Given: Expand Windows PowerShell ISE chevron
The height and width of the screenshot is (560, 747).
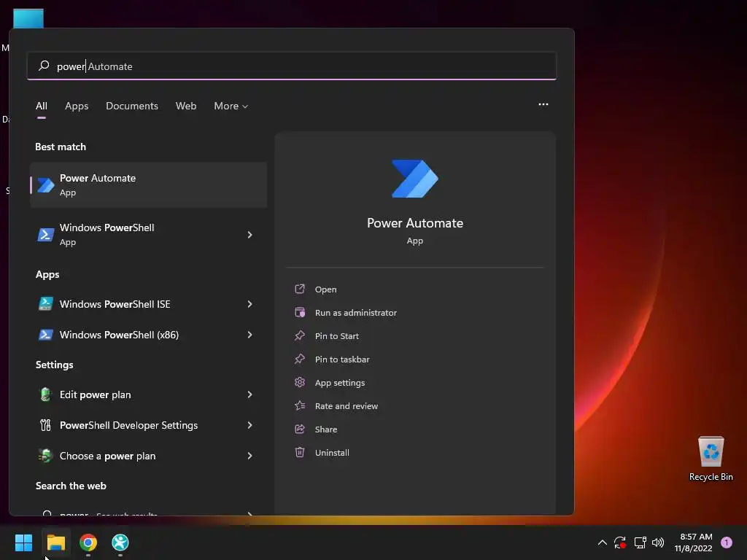Looking at the screenshot, I should point(249,304).
